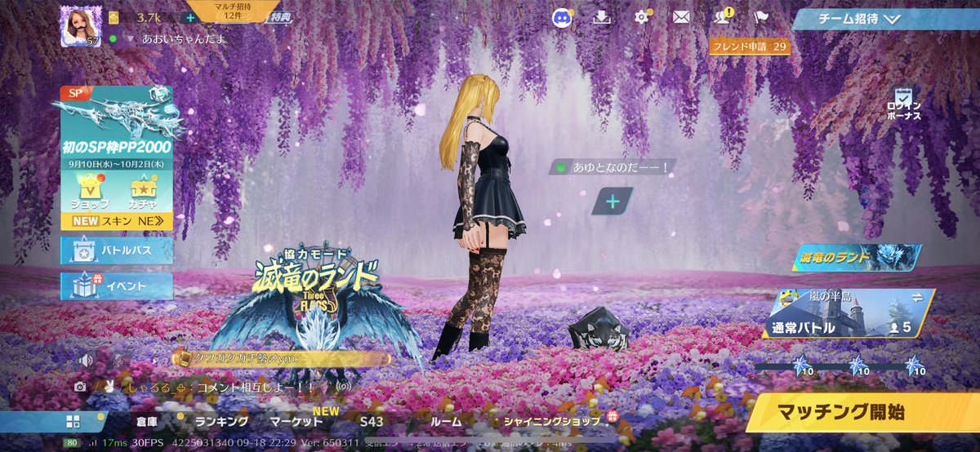Switch mode with swap arrows icon
Screen dimensions: 980x452
click(916, 299)
